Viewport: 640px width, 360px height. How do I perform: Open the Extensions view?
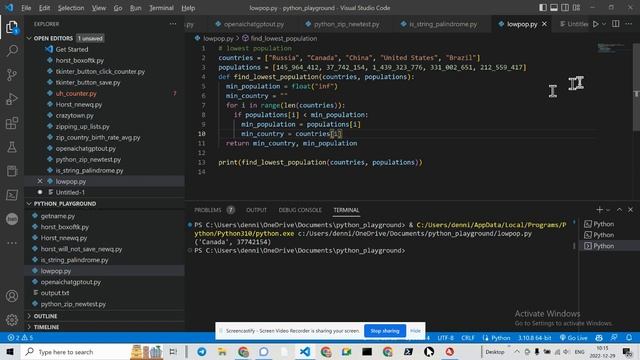tap(12, 123)
